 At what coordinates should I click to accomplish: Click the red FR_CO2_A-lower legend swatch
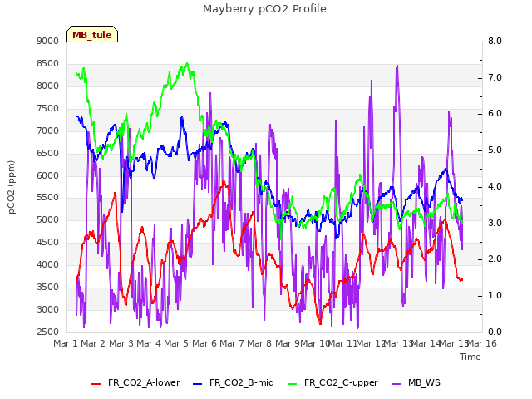96,383
